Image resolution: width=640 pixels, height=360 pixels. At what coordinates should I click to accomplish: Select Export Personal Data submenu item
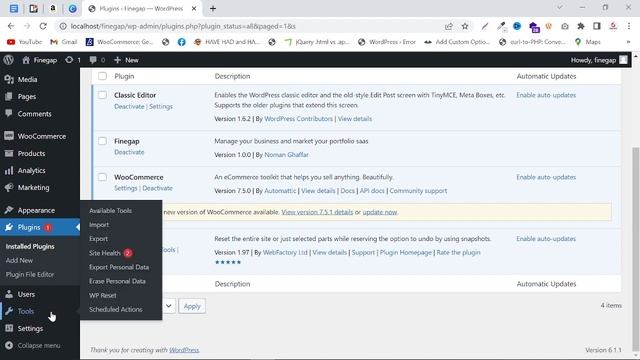click(x=119, y=267)
